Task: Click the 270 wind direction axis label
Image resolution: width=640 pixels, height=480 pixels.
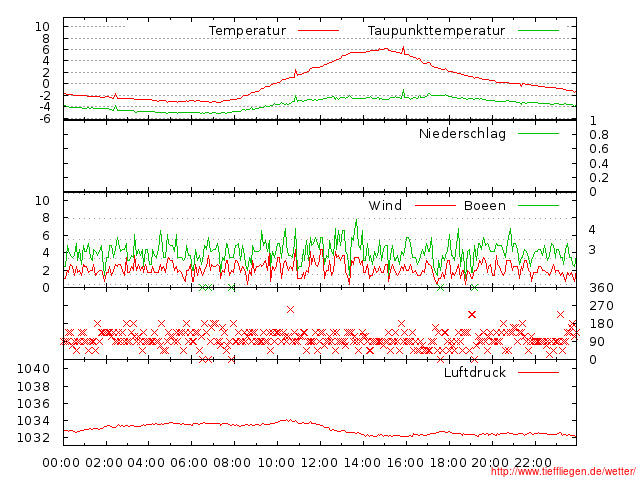Action: click(x=601, y=306)
